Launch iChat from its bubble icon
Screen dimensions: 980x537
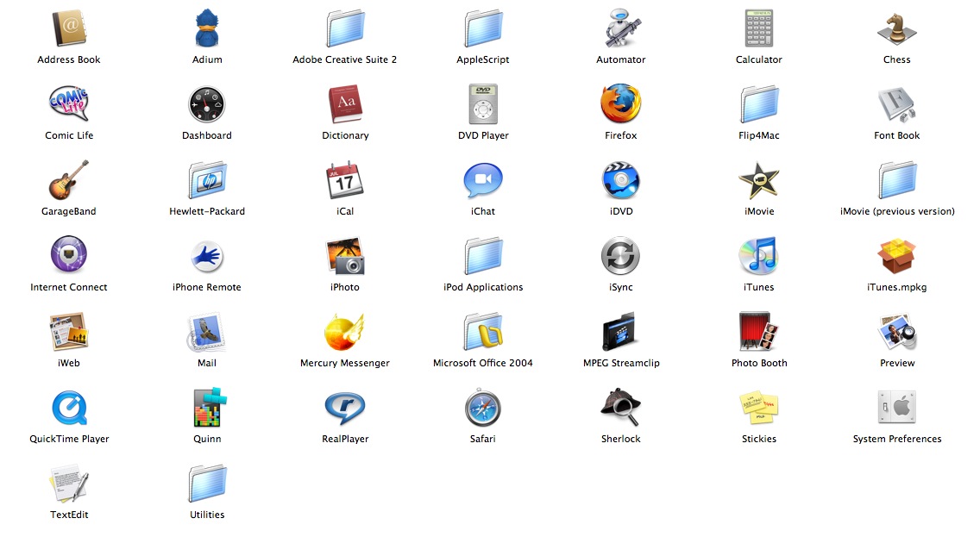483,180
